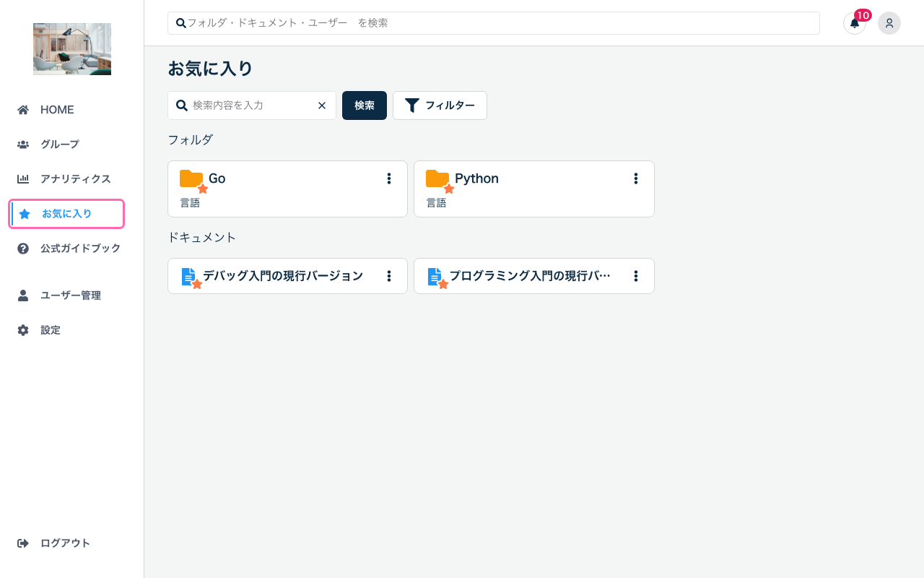Click the ログアウト icon at bottom
924x578 pixels.
(23, 543)
